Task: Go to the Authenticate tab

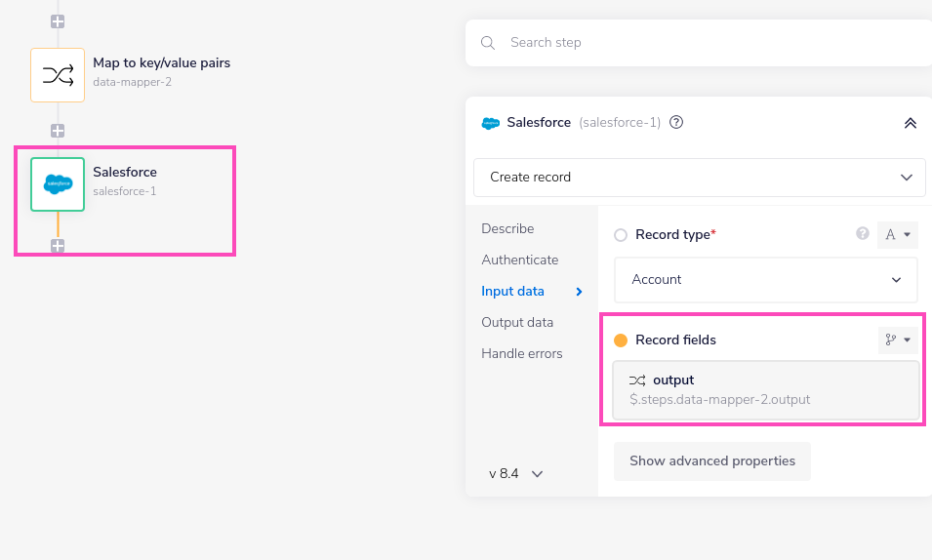Action: (519, 260)
